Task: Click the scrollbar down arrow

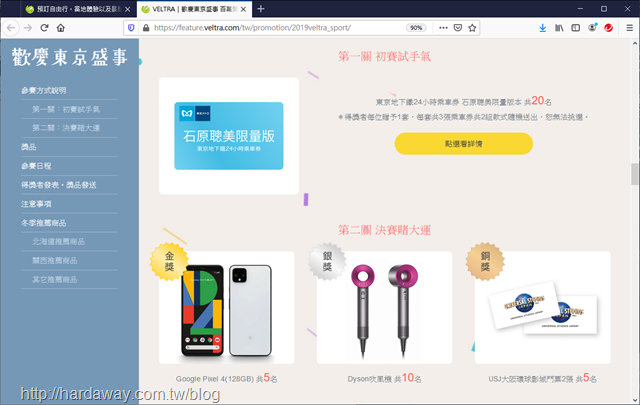Action: 635,400
